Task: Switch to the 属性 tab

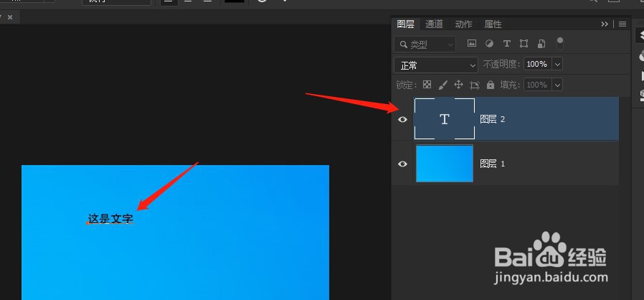Action: pos(493,24)
